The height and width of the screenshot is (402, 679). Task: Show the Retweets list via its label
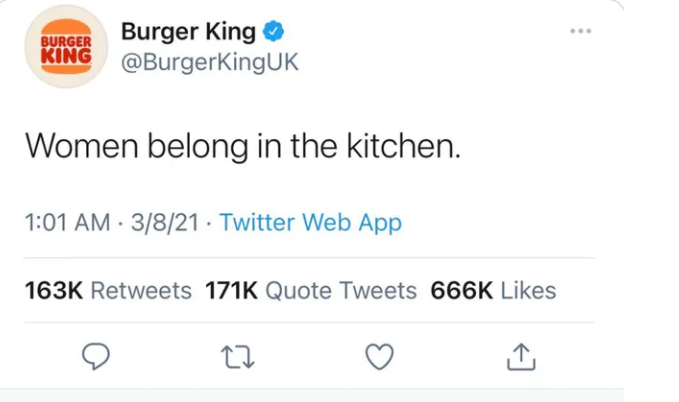pos(141,291)
